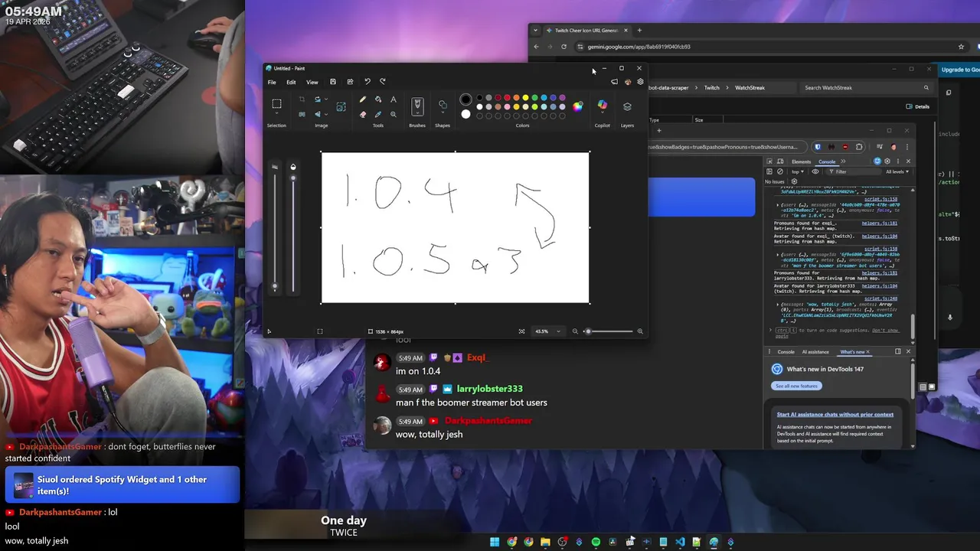Bookmark the Gemini page with star icon
Viewport: 980px width, 551px height.
click(961, 47)
